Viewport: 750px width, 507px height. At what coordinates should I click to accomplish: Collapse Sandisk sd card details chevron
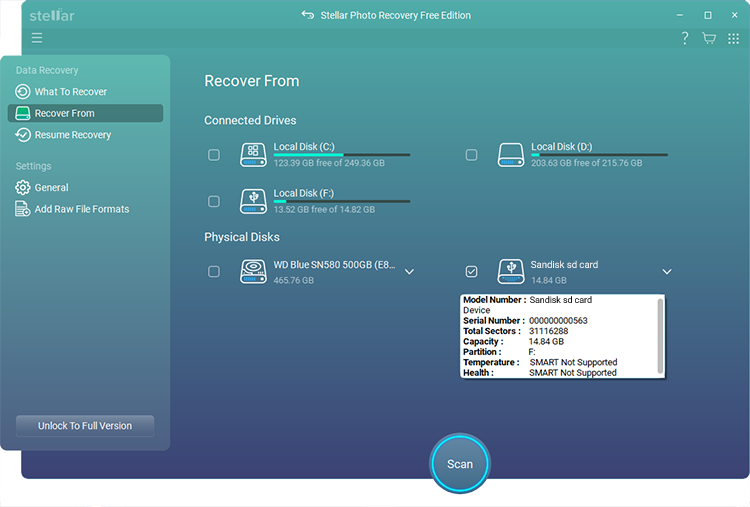coord(667,272)
